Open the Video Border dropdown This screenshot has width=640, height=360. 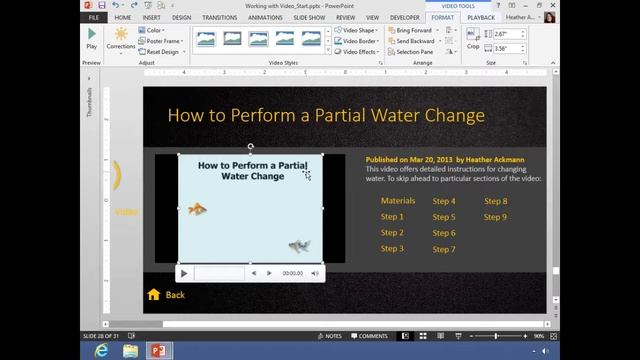[x=357, y=41]
